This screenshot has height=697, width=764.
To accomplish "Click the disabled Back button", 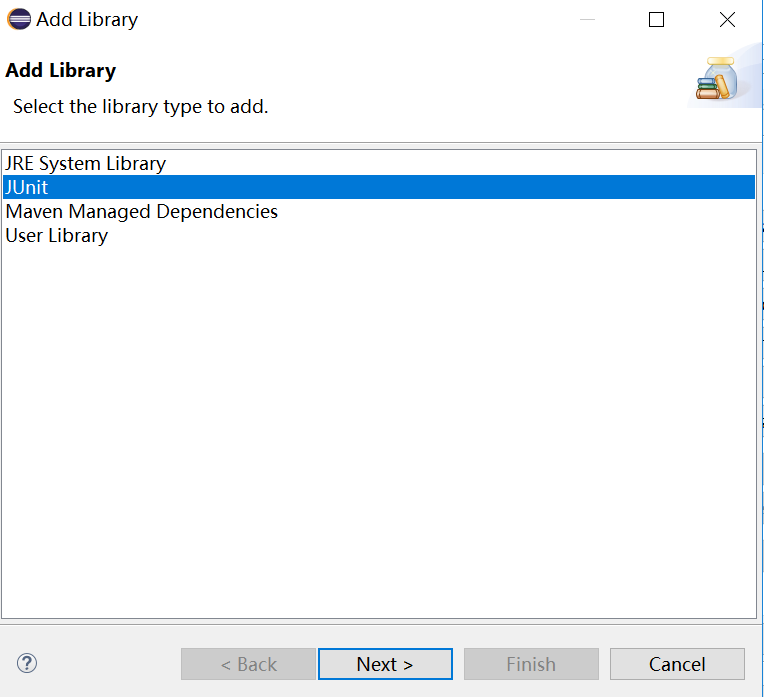I will [x=248, y=664].
